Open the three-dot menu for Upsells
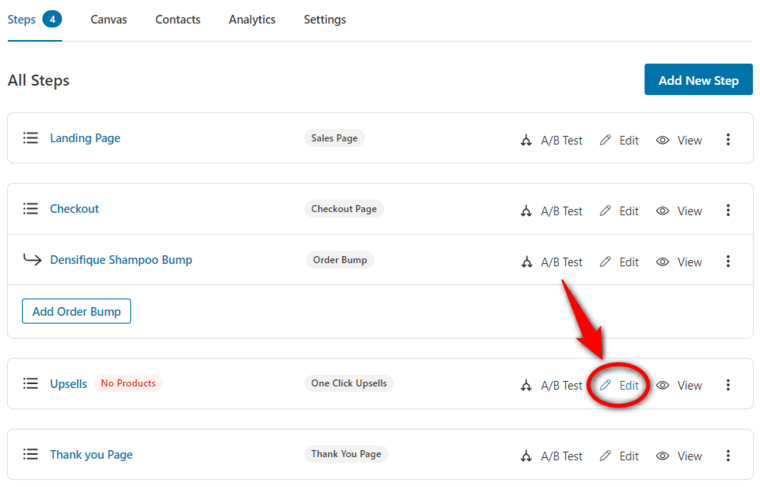 [728, 385]
